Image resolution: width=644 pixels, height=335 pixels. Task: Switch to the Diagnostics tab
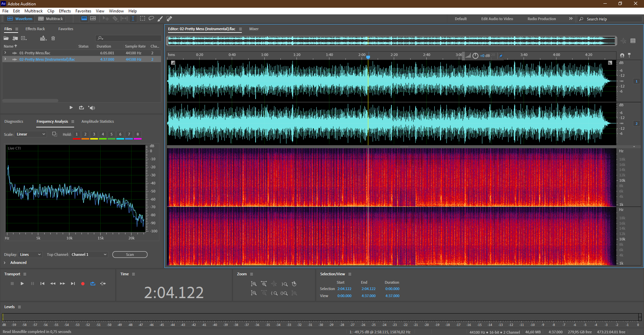[14, 121]
